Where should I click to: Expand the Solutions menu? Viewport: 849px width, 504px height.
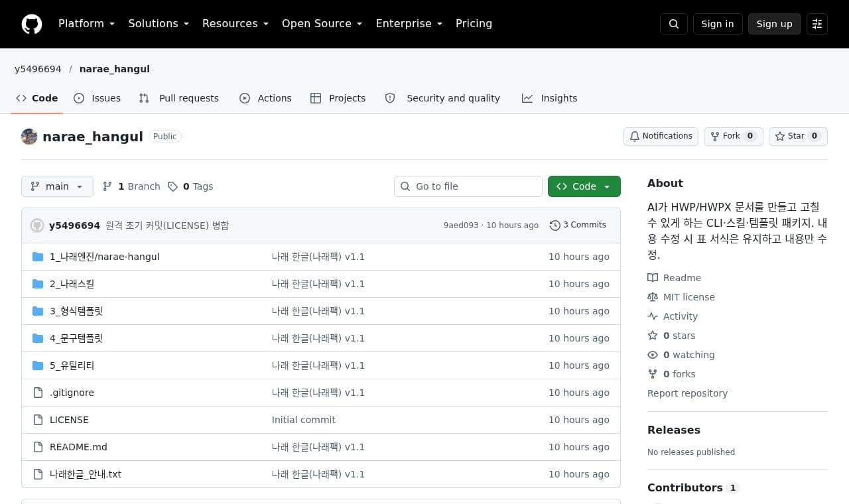click(x=159, y=24)
